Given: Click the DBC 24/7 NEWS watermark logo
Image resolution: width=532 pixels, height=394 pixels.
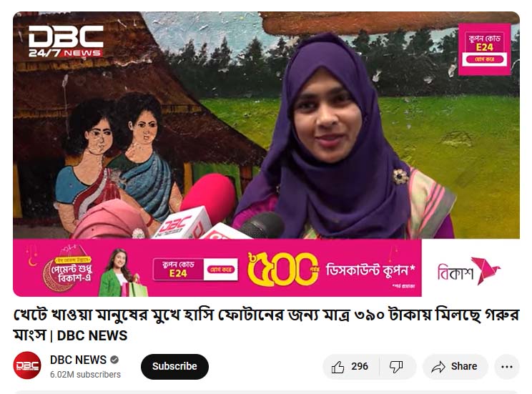Looking at the screenshot, I should coord(66,41).
